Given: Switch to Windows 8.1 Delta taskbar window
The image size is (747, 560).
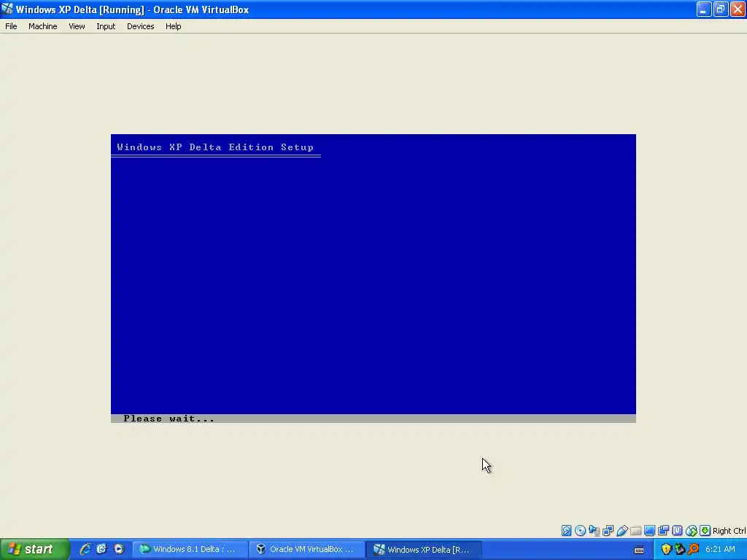Looking at the screenshot, I should coord(190,549).
